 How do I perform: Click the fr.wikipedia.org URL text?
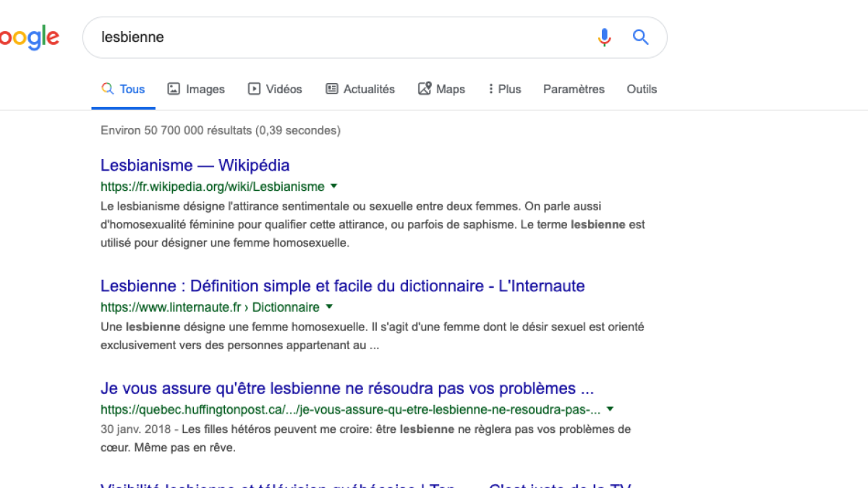point(213,187)
